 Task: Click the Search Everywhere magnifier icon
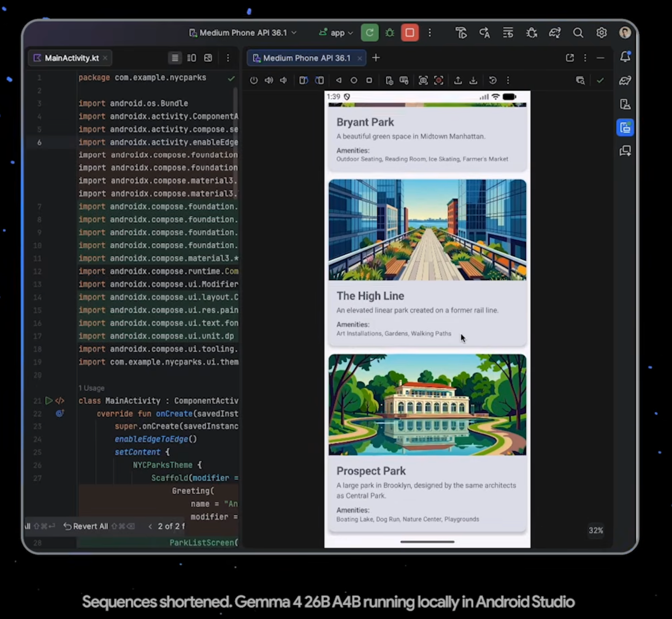(x=578, y=33)
